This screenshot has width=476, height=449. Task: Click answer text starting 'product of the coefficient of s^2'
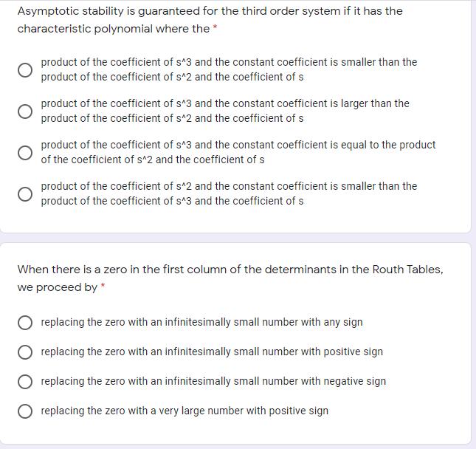228,193
